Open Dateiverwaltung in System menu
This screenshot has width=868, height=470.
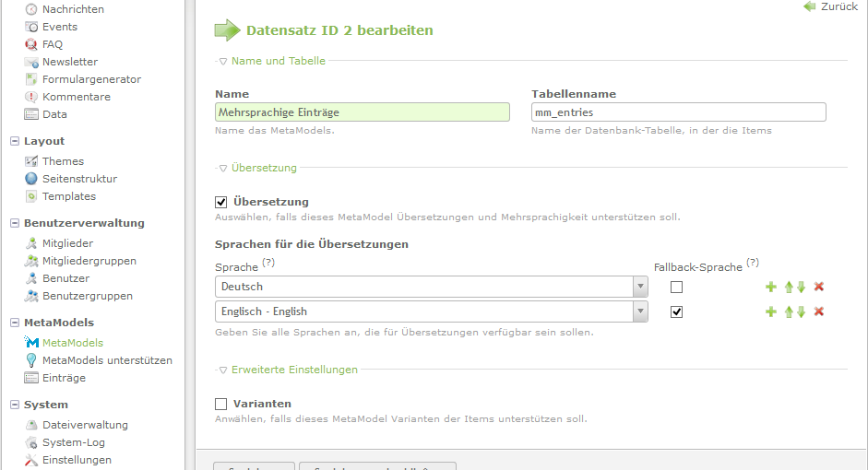[85, 425]
